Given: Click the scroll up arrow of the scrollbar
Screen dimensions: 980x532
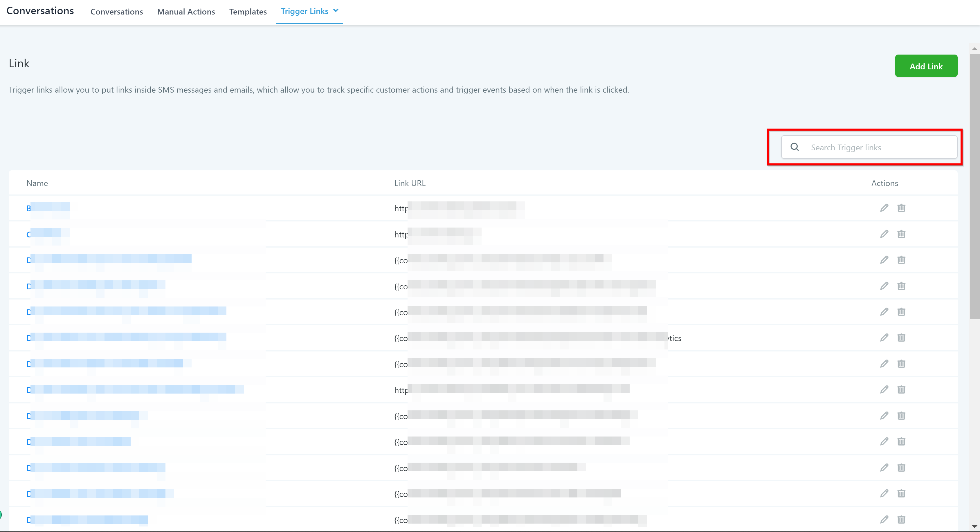Looking at the screenshot, I should point(974,49).
